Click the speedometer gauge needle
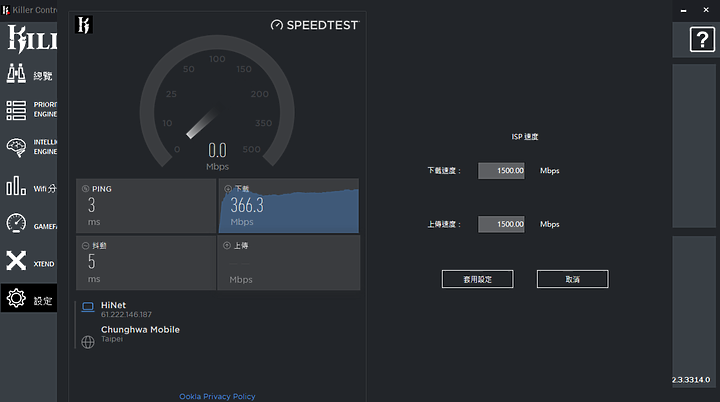This screenshot has height=402, width=720. pyautogui.click(x=202, y=123)
